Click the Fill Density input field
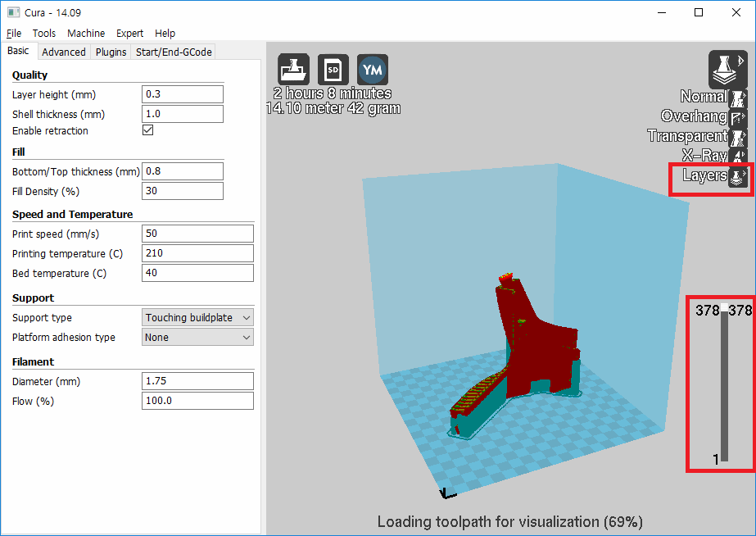This screenshot has width=756, height=536. click(183, 191)
